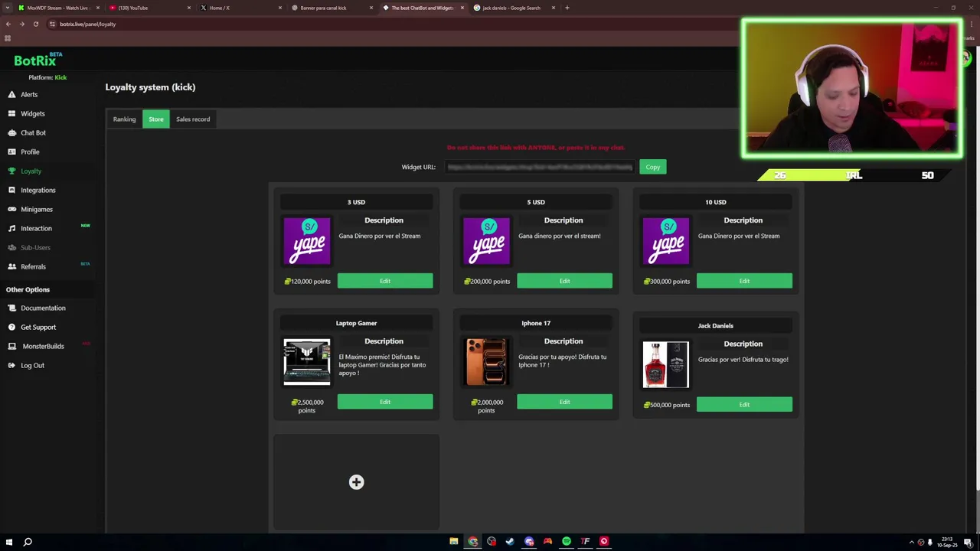Open the browser tab list dropdown
The height and width of the screenshot is (551, 980).
point(8,8)
